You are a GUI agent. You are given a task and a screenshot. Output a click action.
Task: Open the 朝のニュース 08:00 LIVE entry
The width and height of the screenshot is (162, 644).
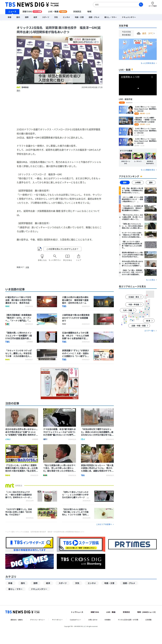138,110
